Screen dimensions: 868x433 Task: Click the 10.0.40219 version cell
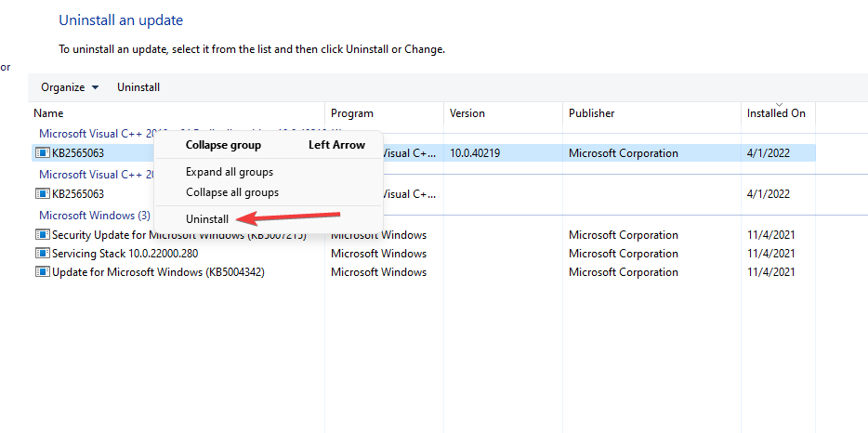coord(475,153)
